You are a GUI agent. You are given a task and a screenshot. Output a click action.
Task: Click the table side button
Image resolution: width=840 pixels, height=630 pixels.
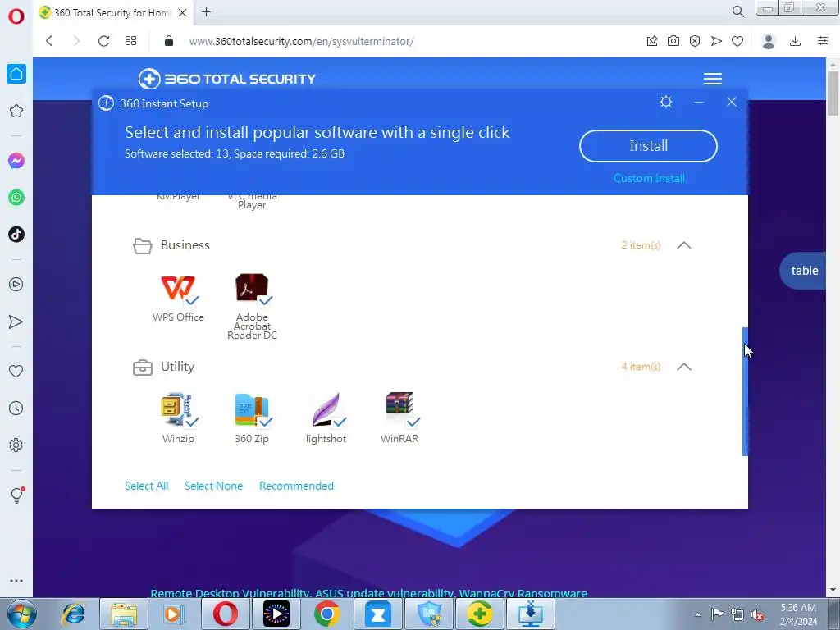pyautogui.click(x=804, y=271)
